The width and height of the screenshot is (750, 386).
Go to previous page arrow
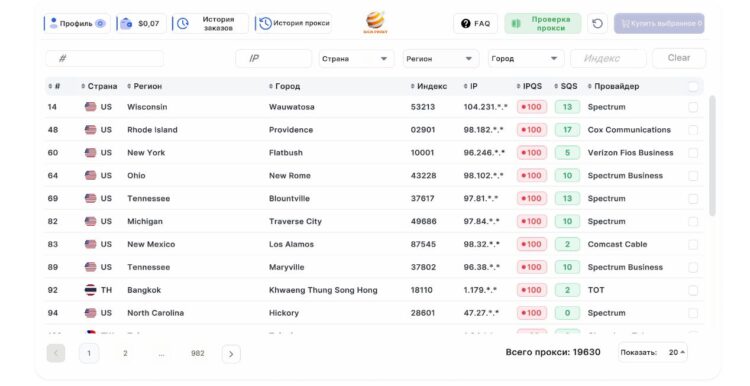(x=56, y=353)
